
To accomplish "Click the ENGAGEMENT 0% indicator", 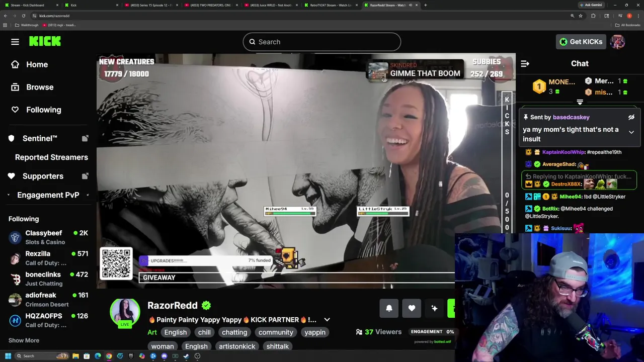I will pos(432,332).
